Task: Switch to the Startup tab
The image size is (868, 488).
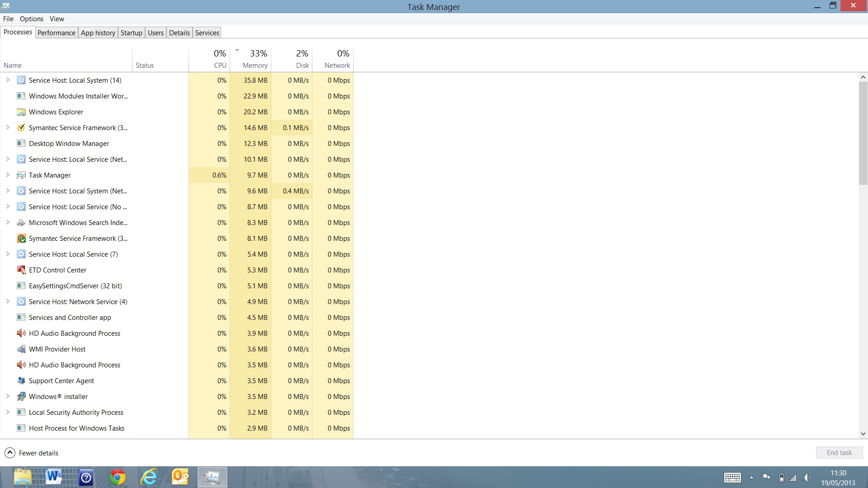Action: click(x=132, y=33)
